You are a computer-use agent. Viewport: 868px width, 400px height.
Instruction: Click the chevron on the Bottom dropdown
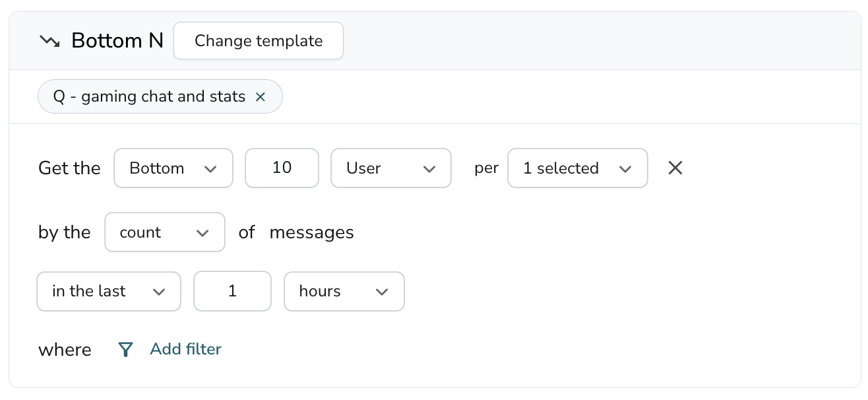pyautogui.click(x=211, y=168)
